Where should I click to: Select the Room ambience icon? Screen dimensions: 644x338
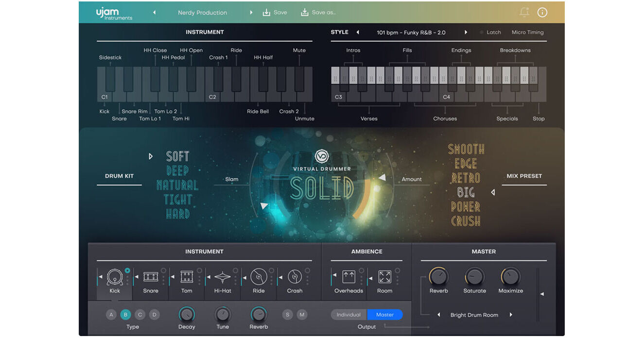click(x=384, y=277)
